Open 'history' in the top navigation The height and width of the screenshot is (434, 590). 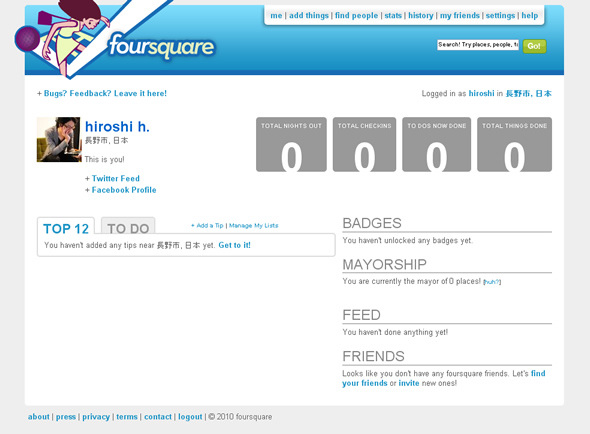click(421, 15)
